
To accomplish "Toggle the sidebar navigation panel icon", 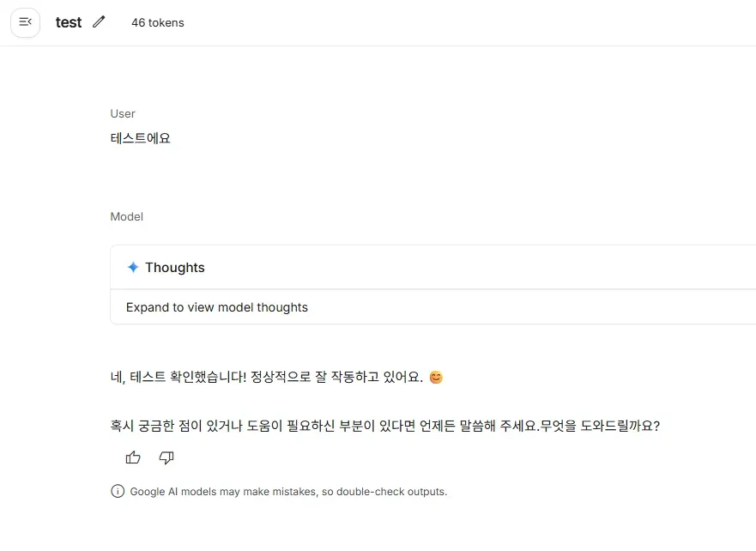I will 25,22.
